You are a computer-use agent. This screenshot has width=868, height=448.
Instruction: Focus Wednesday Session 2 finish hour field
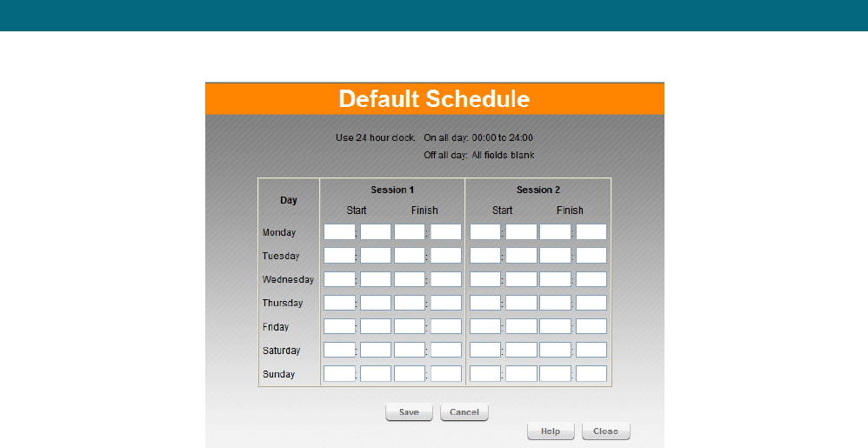pos(555,279)
